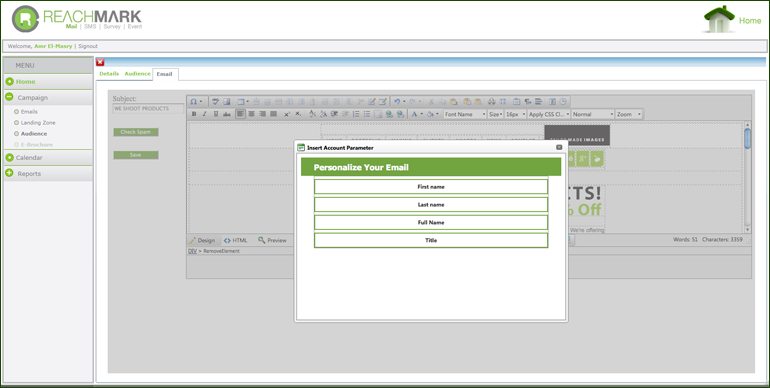Click the Home house icon
Screen dimensions: 770x388
[x=719, y=20]
